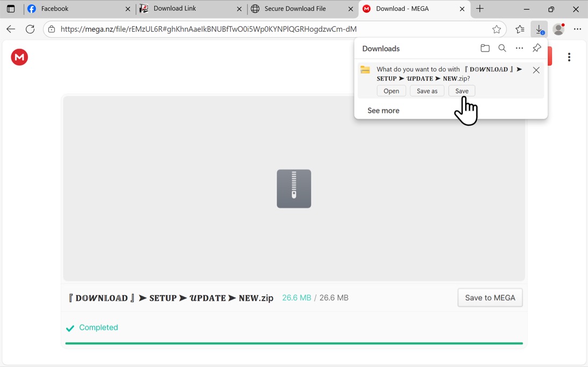Click Save as for the download
Viewport: 588px width, 367px height.
pos(427,91)
